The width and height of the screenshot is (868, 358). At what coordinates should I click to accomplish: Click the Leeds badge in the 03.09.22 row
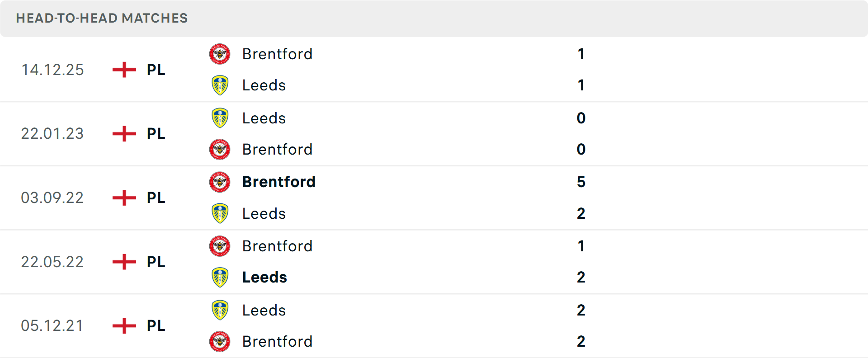point(220,213)
